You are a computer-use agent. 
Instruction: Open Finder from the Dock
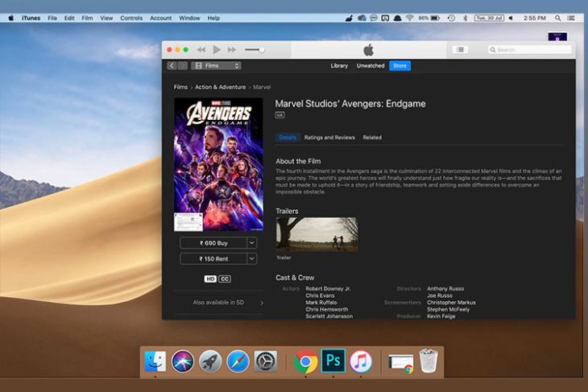[x=155, y=361]
